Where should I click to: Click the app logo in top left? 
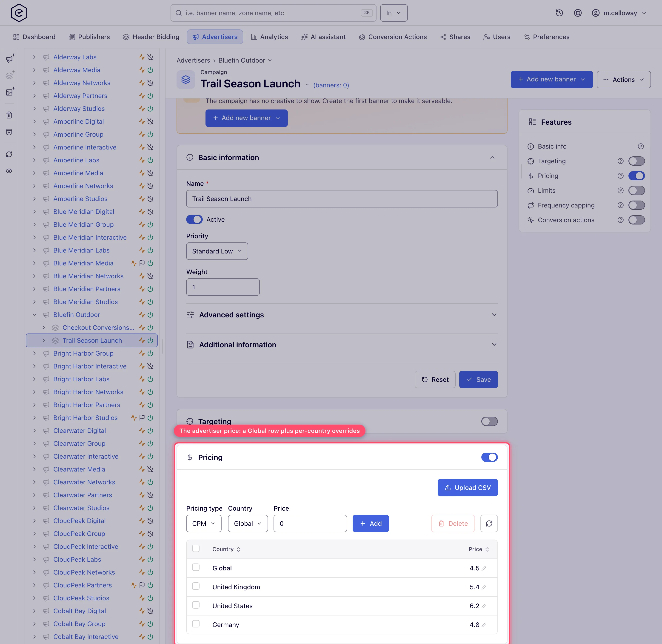[19, 13]
